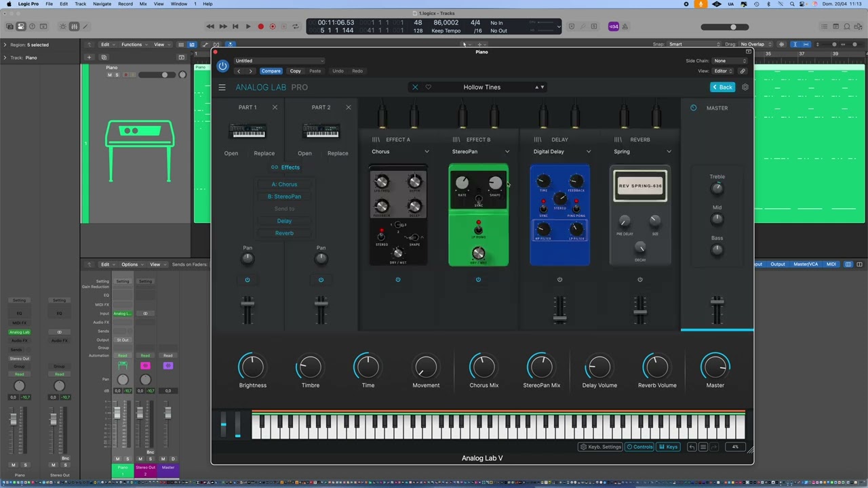Open the Reverb Spring type dropdown
868x488 pixels.
pos(642,152)
